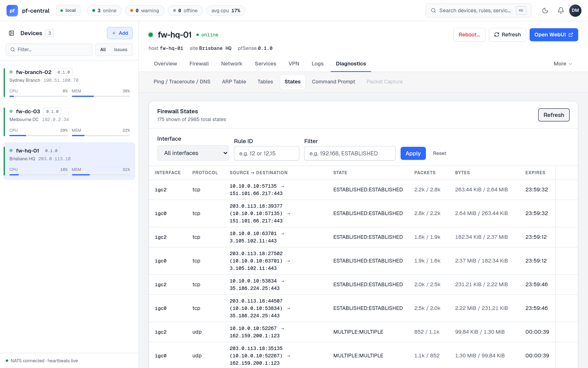Refresh the Firewall States table
This screenshot has height=368, width=588.
553,115
